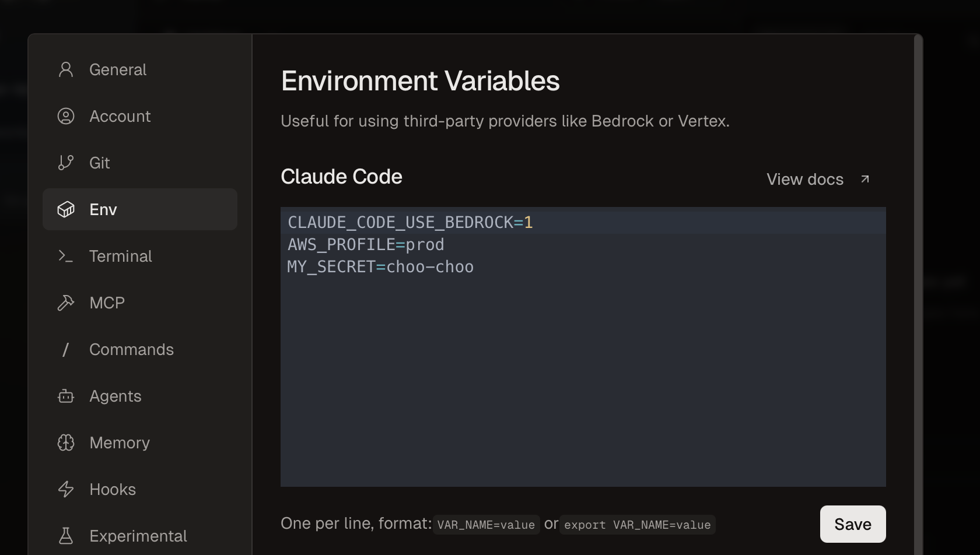Screen dimensions: 980x555
Task: Open the General settings section
Action: point(117,69)
